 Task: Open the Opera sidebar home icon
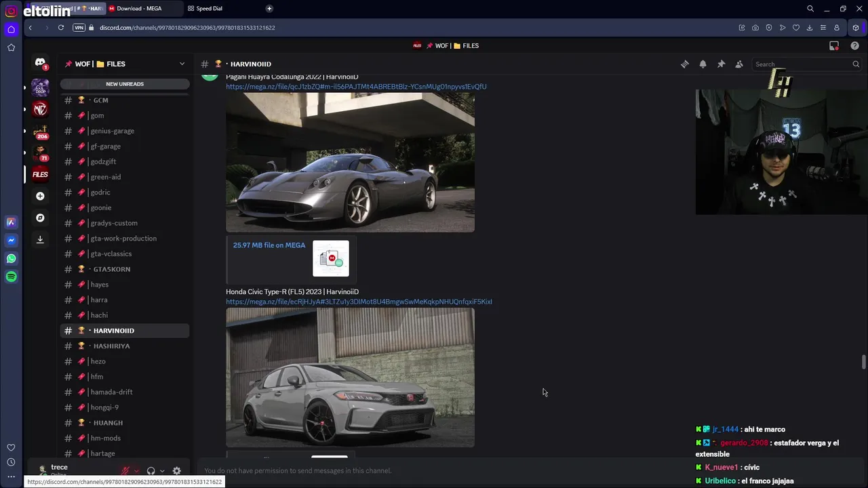(x=11, y=29)
